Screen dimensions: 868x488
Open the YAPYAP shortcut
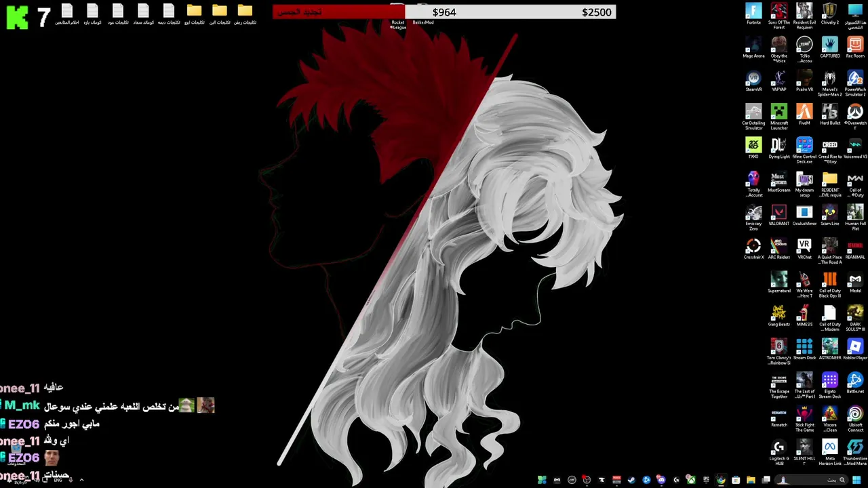point(779,81)
